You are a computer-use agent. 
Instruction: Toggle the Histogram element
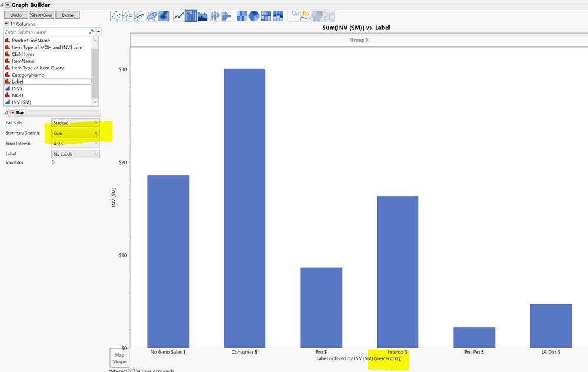(x=227, y=16)
